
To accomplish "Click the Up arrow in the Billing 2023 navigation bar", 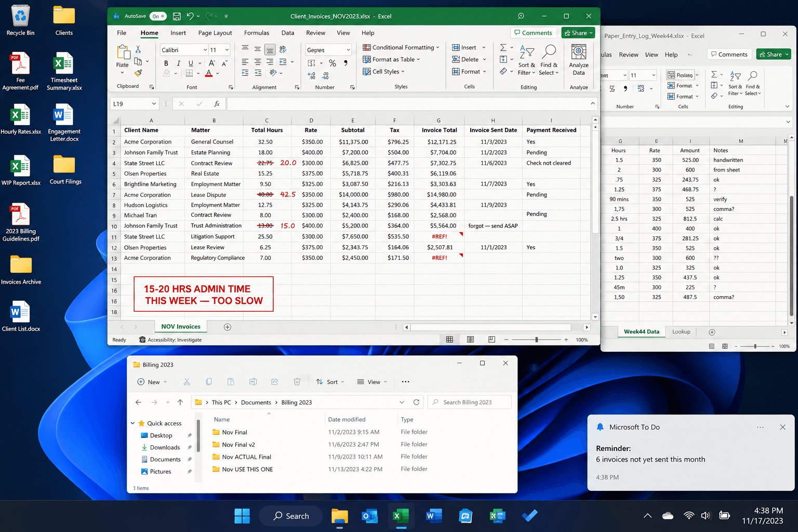I will point(180,402).
